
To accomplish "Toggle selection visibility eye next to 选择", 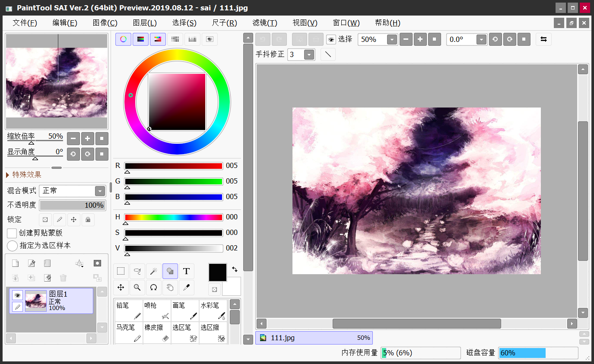I will [x=331, y=40].
